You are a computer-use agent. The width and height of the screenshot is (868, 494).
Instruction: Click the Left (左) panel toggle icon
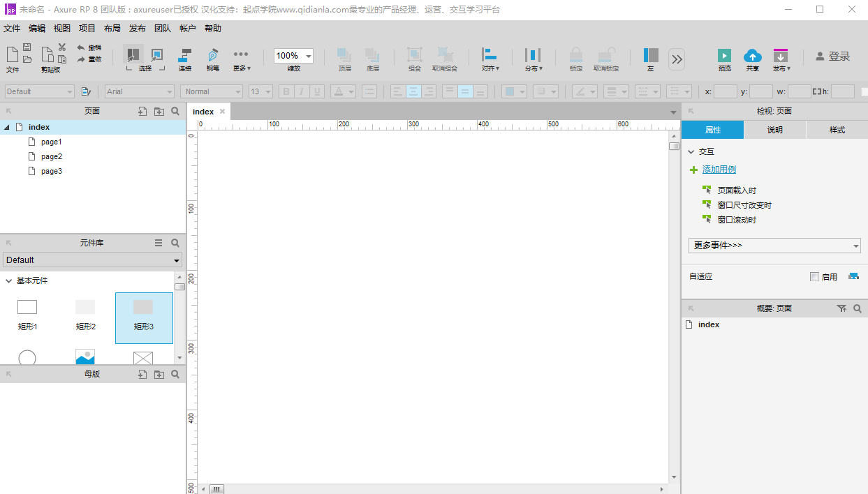651,56
